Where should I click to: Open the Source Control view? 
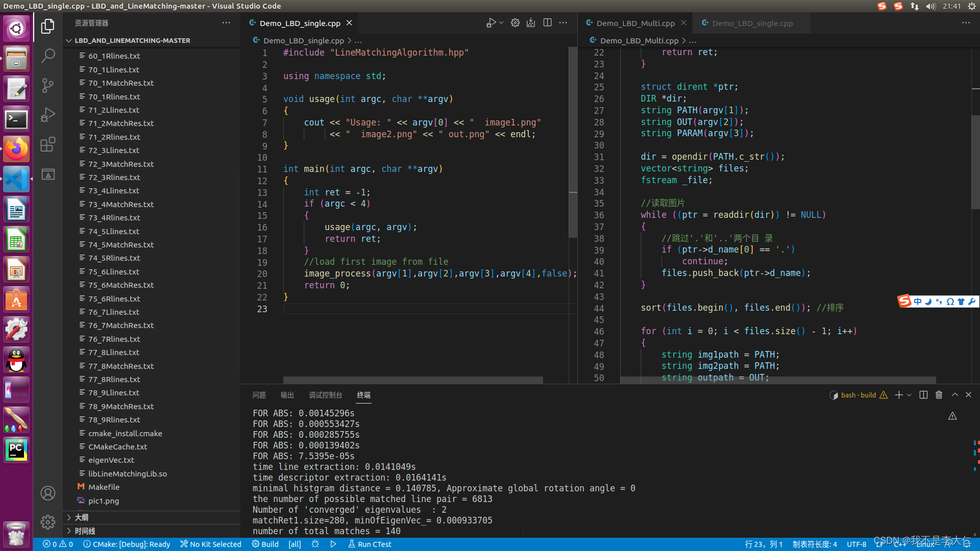coord(47,85)
